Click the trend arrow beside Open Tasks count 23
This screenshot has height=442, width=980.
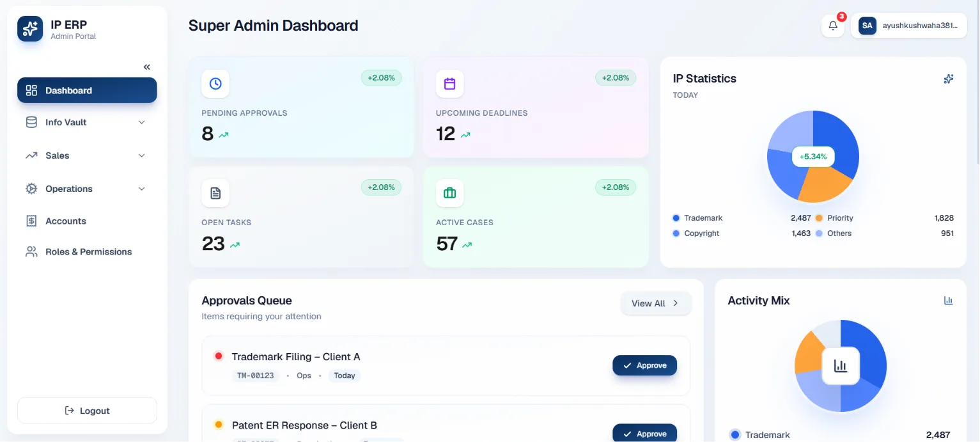[235, 244]
